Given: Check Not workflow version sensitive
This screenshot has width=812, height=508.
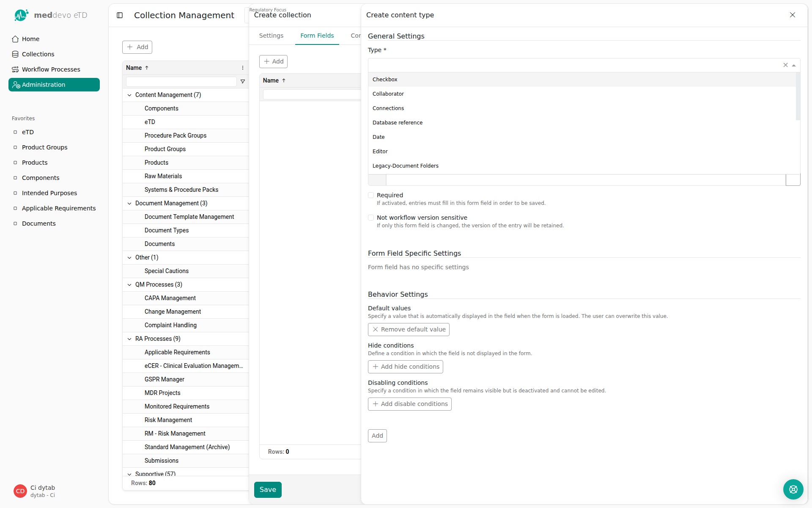Looking at the screenshot, I should coord(371,218).
